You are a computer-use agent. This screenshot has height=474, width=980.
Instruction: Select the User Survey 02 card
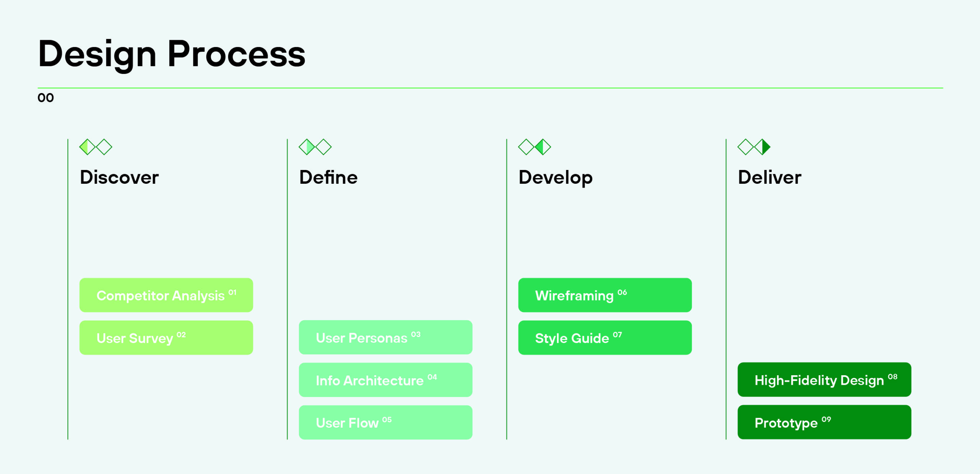point(166,338)
